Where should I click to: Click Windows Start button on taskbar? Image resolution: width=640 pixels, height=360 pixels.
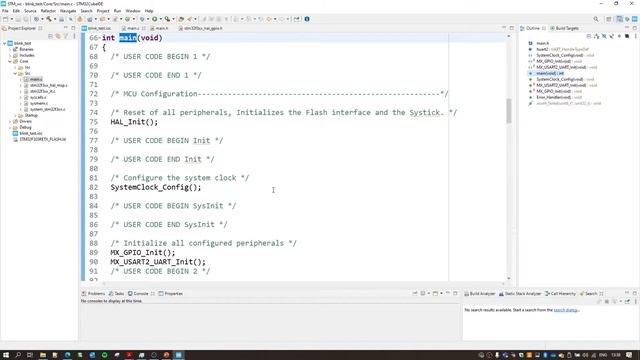click(6, 355)
